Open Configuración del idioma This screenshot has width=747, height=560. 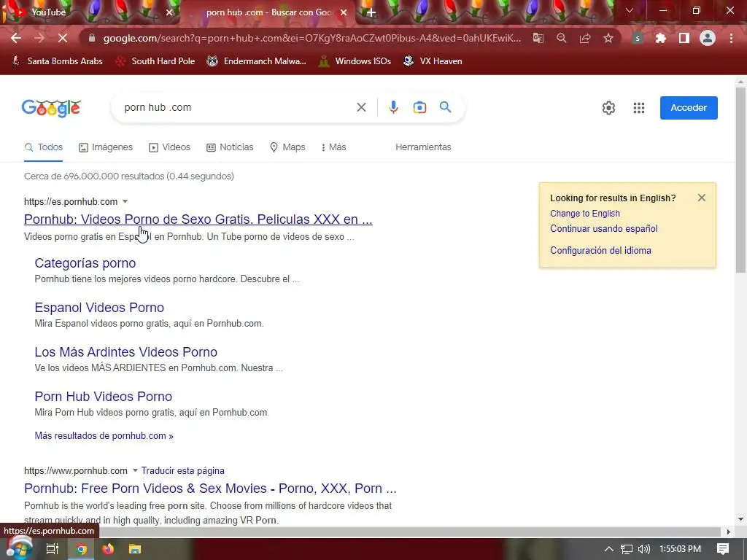coord(600,251)
